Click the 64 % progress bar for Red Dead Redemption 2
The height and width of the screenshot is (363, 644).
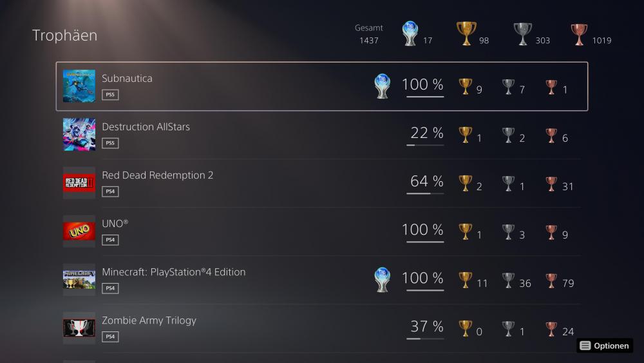(x=425, y=193)
